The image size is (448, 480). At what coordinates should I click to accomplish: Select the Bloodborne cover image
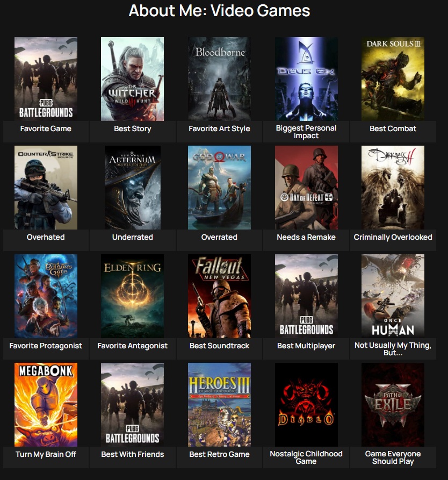[219, 79]
